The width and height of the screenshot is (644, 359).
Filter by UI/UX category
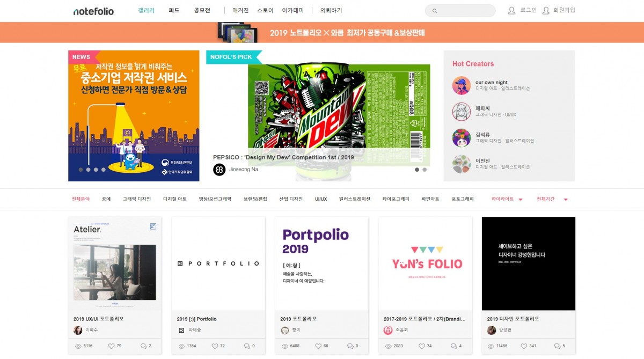coord(321,199)
